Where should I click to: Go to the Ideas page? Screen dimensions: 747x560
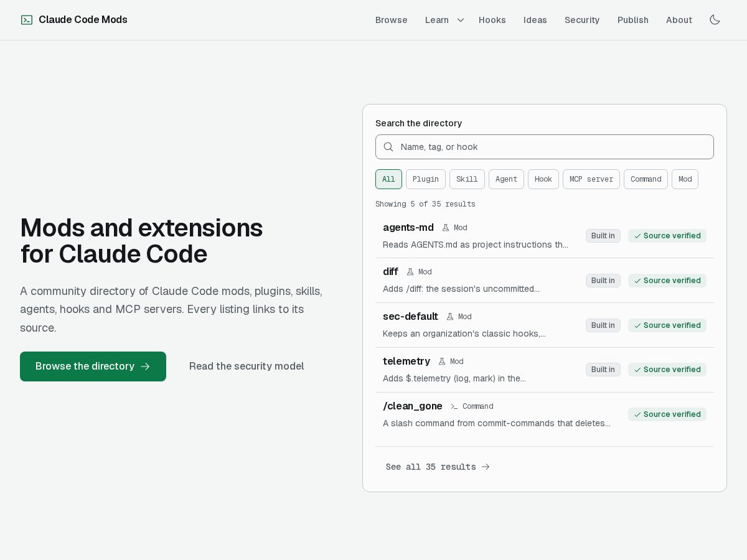[x=535, y=20]
